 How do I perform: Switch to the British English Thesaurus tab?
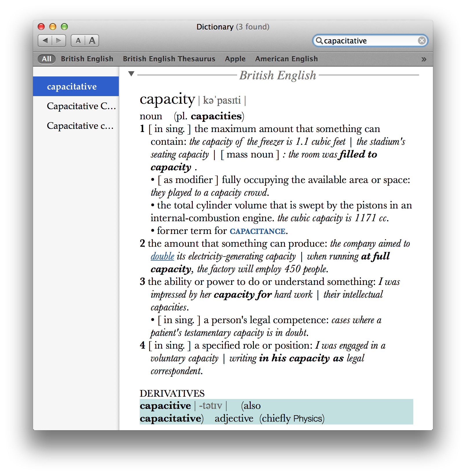click(x=169, y=59)
